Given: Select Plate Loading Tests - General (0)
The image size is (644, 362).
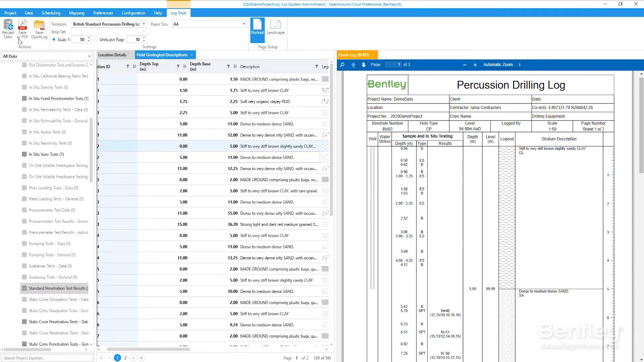Looking at the screenshot, I should [x=56, y=199].
